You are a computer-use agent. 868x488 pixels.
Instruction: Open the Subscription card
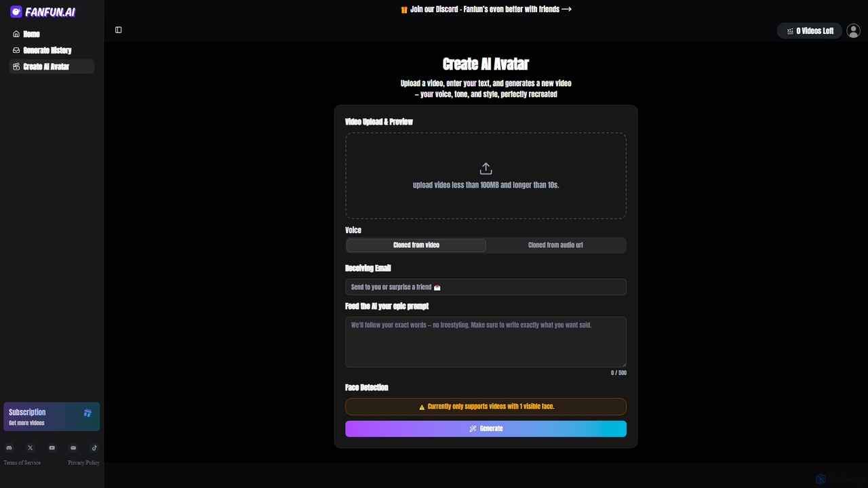click(x=52, y=417)
